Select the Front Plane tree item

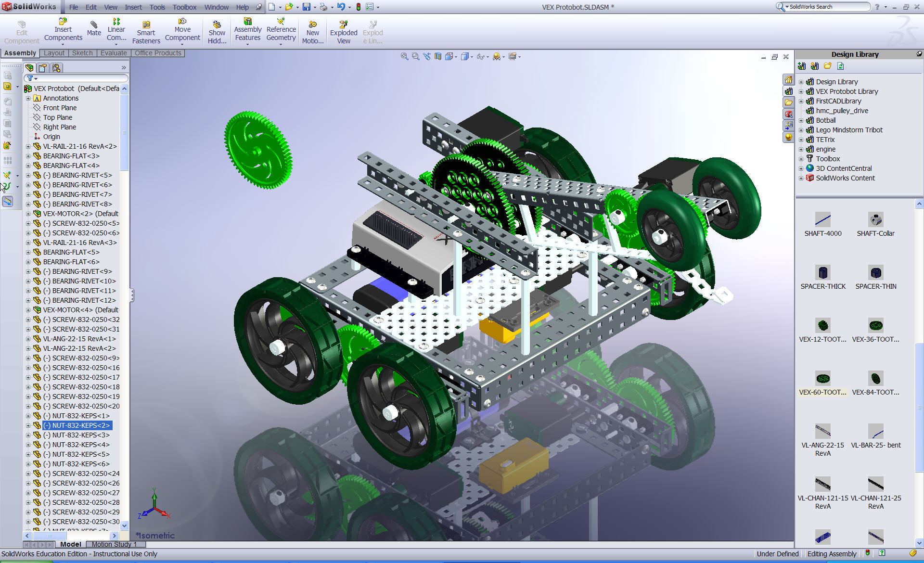60,108
